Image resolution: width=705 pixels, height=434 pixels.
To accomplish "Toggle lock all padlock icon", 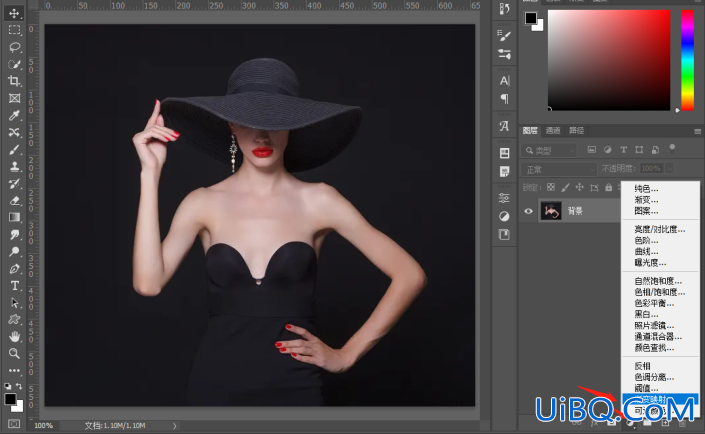I will (608, 187).
